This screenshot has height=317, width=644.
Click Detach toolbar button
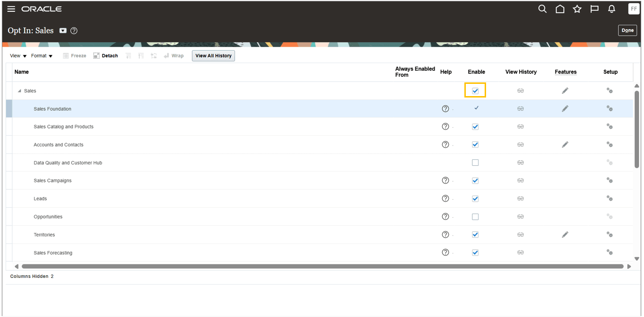pyautogui.click(x=106, y=56)
